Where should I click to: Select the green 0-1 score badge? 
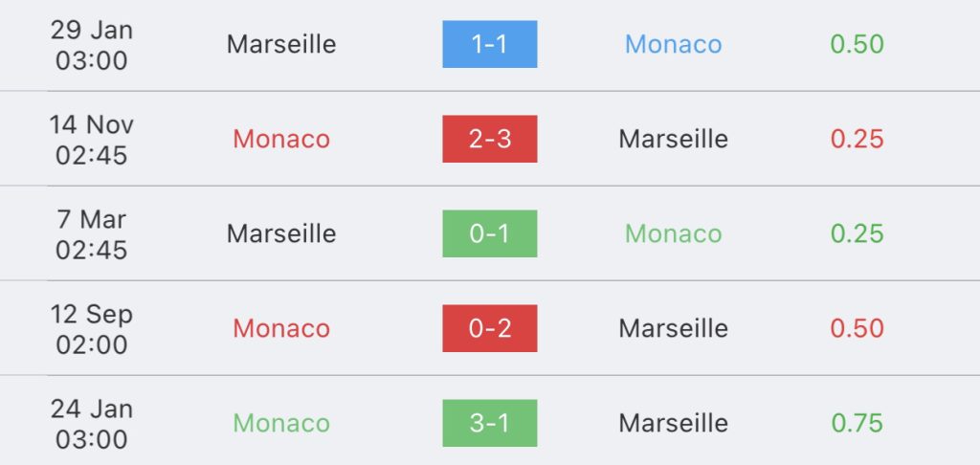[x=489, y=233]
